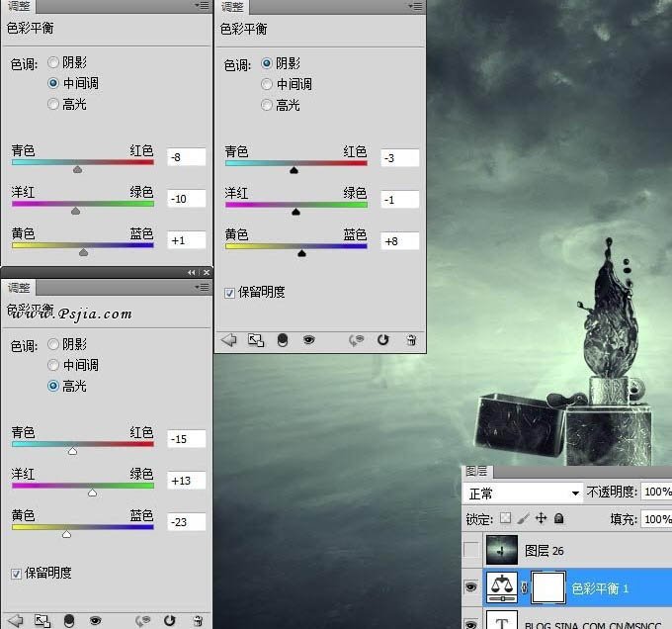Switch to the 图层 tab

(x=476, y=471)
